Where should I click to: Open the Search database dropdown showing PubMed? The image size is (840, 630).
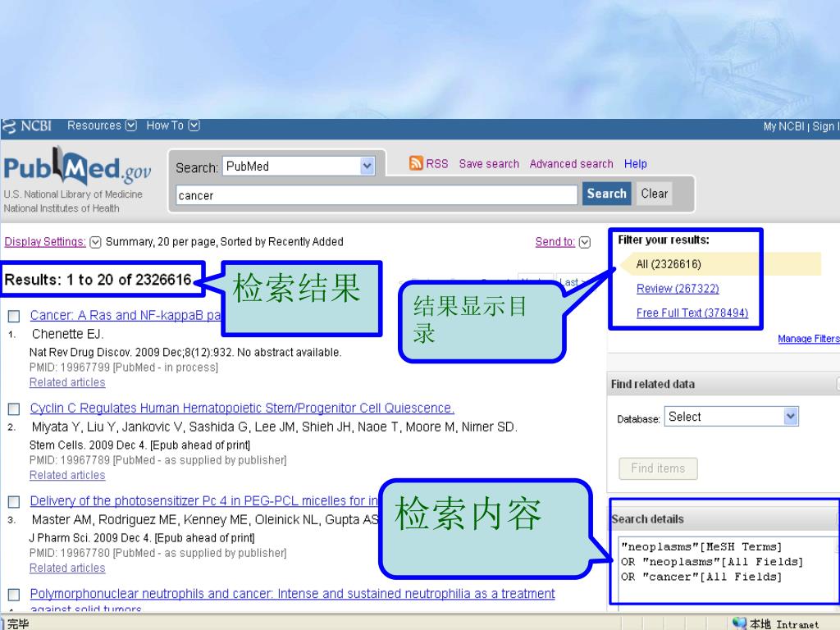click(299, 167)
